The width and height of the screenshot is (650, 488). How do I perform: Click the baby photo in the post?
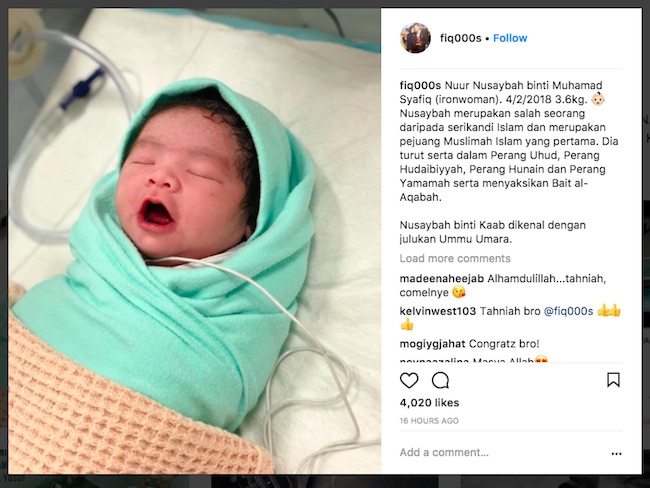194,241
